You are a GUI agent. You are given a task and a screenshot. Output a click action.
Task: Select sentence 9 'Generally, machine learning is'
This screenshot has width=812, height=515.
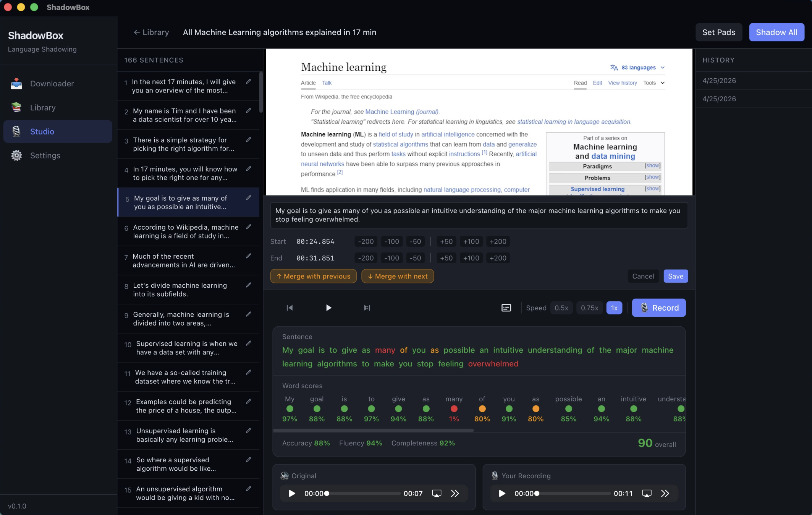188,319
